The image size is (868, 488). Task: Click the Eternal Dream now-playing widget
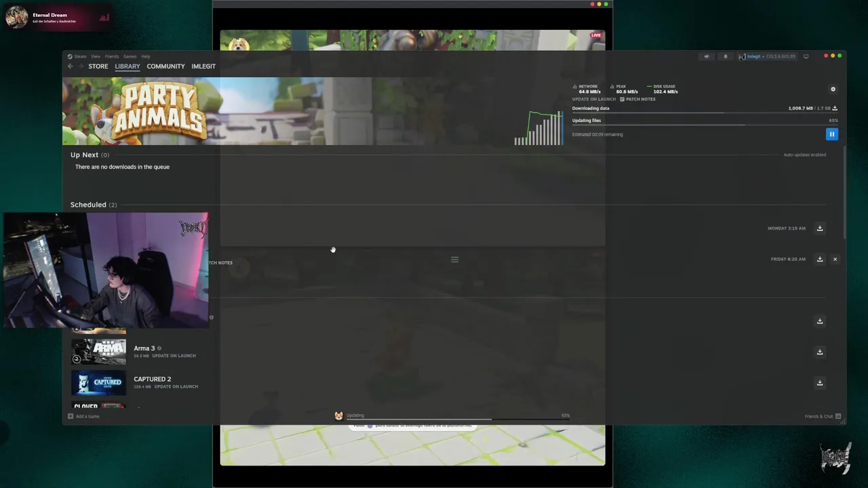click(x=58, y=18)
